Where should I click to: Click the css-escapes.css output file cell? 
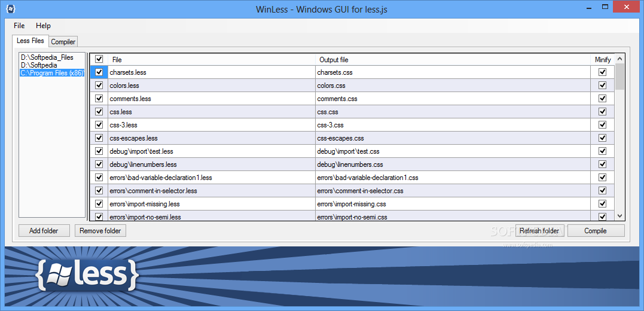coord(453,138)
